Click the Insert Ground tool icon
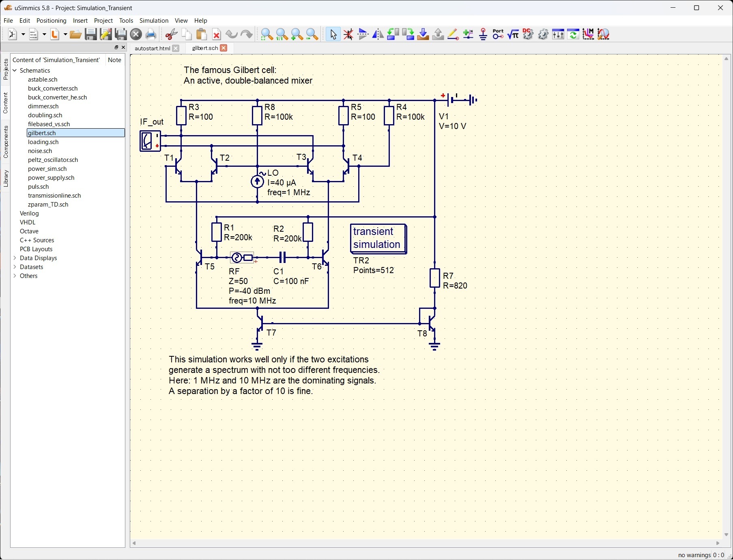733x560 pixels. pyautogui.click(x=483, y=34)
